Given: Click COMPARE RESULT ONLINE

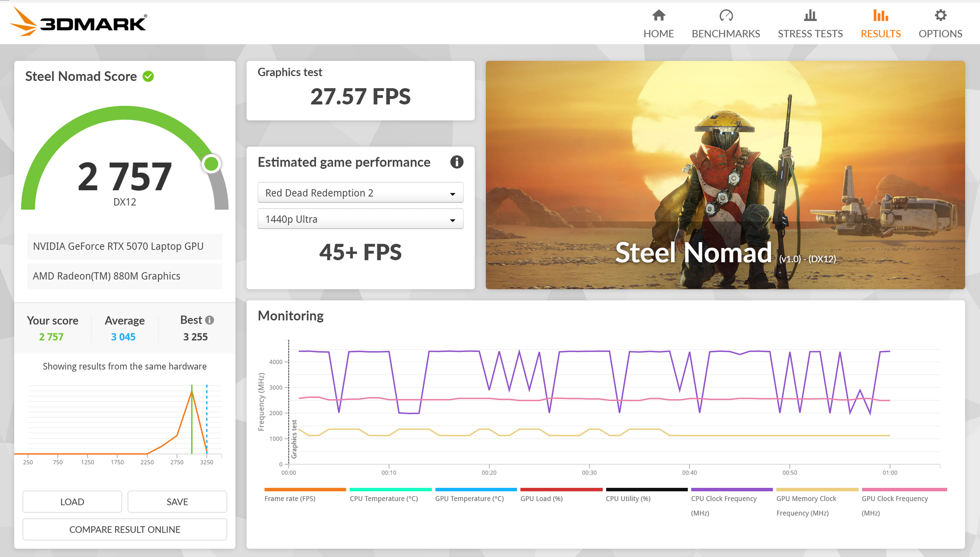Looking at the screenshot, I should (x=124, y=530).
